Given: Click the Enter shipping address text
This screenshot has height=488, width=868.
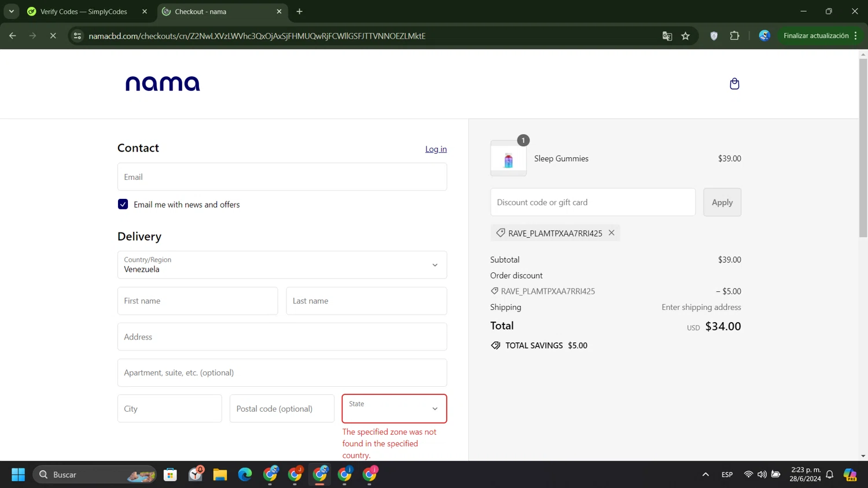Looking at the screenshot, I should (x=701, y=307).
